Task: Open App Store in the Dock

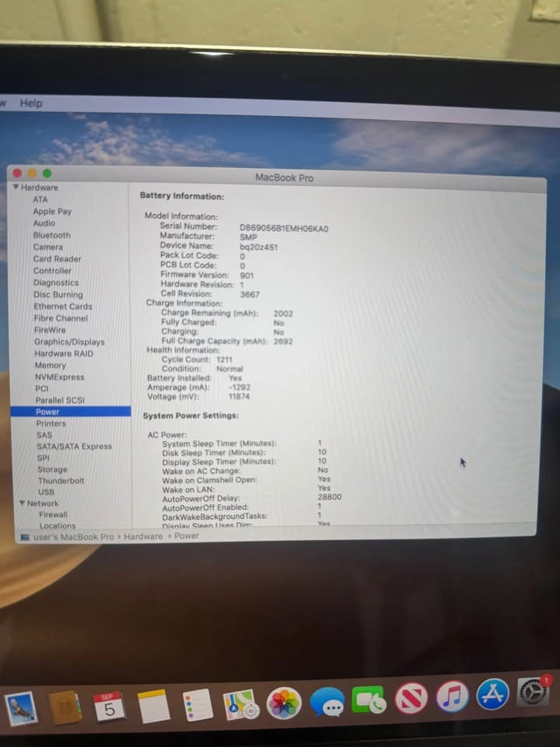Action: 492,694
